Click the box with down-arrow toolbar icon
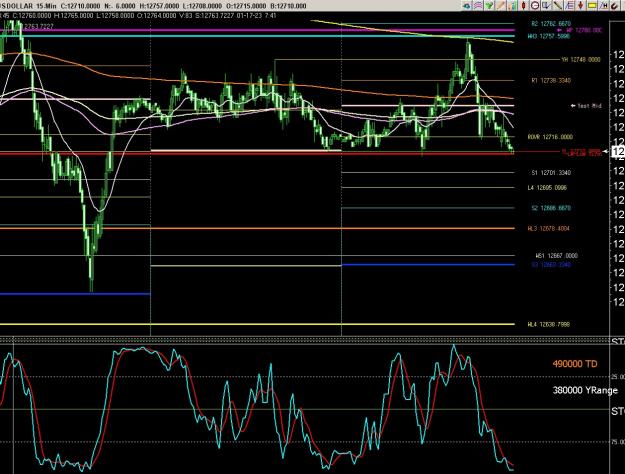The width and height of the screenshot is (625, 474). (546, 6)
